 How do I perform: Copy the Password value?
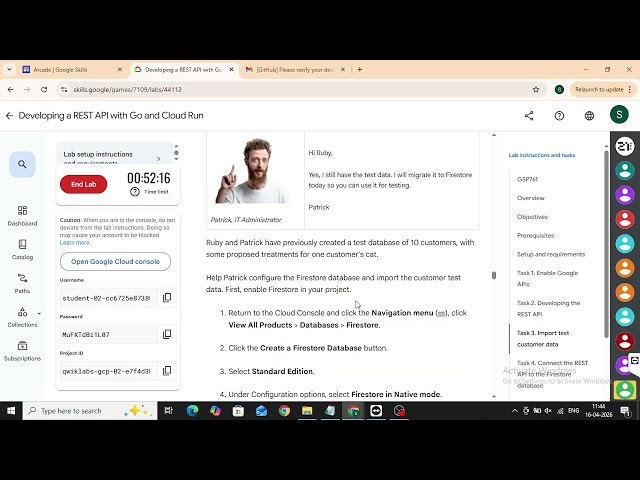167,334
